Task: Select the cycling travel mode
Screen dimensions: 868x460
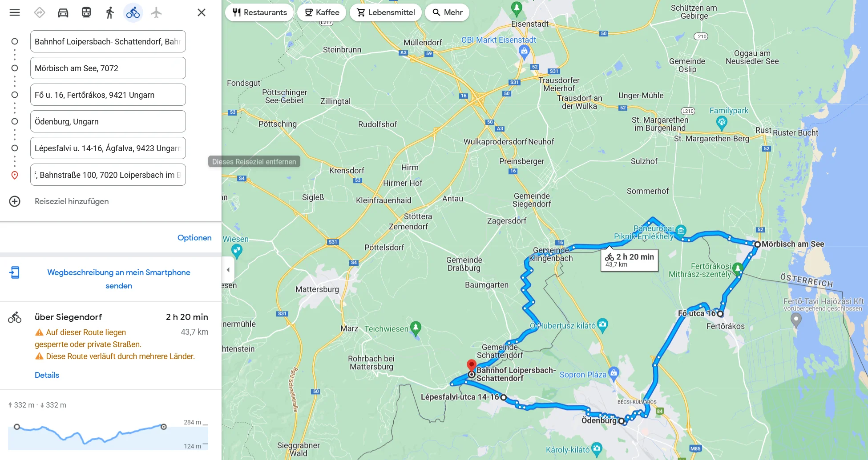Action: pos(133,12)
